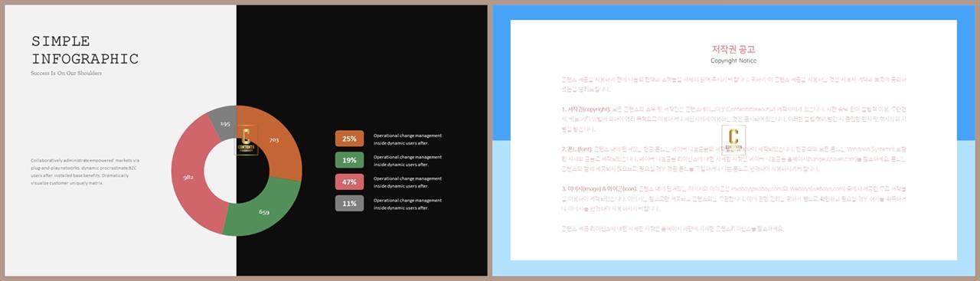Click the '1. 저작권(copyright)' paragraph
Screen dimensions: 980x281
pyautogui.click(x=733, y=119)
